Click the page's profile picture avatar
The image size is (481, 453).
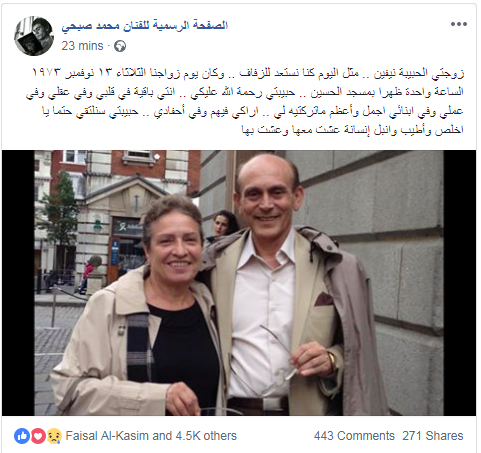tap(34, 36)
